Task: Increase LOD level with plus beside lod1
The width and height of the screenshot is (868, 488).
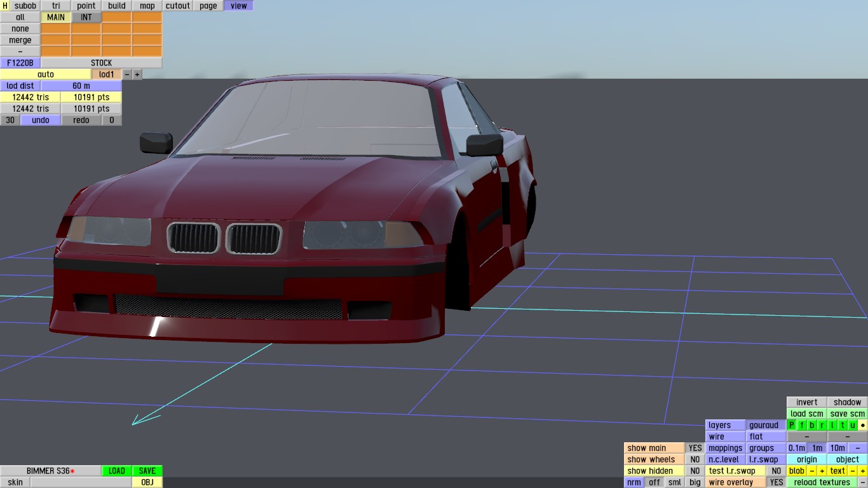Action: pyautogui.click(x=137, y=74)
